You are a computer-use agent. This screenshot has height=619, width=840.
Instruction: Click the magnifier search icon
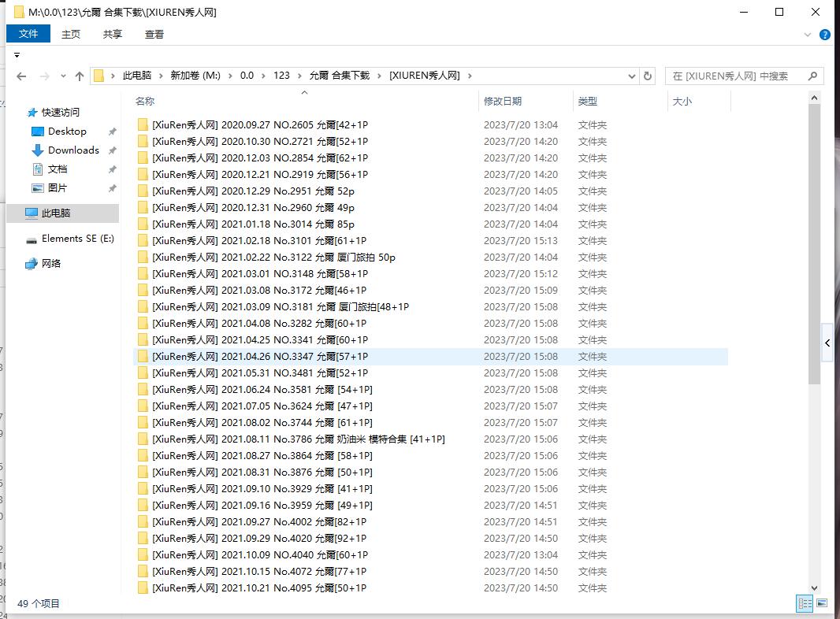(812, 76)
